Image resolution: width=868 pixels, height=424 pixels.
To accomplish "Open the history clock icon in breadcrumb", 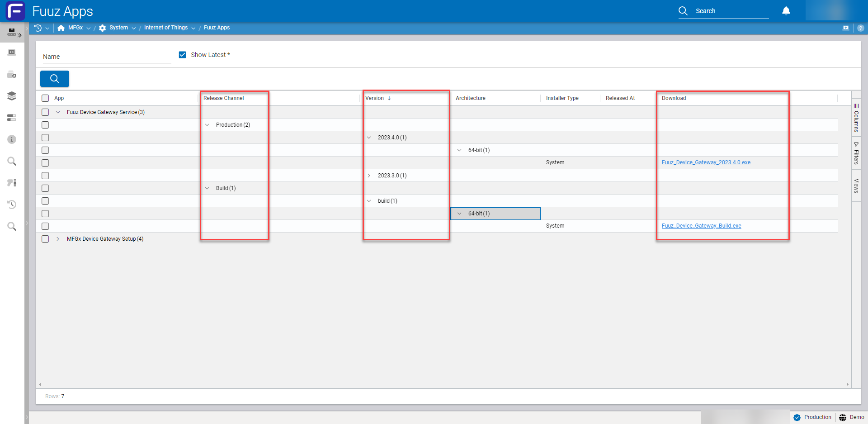I will pos(38,28).
